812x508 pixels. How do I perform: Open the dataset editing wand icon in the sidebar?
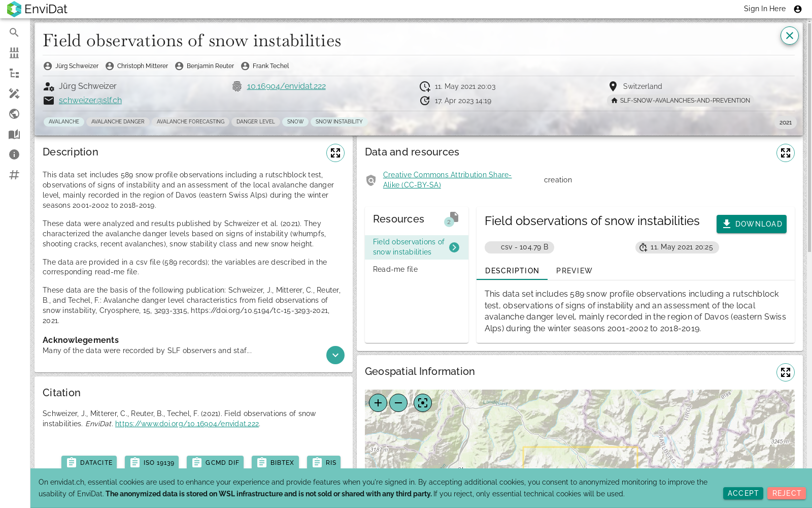point(14,93)
